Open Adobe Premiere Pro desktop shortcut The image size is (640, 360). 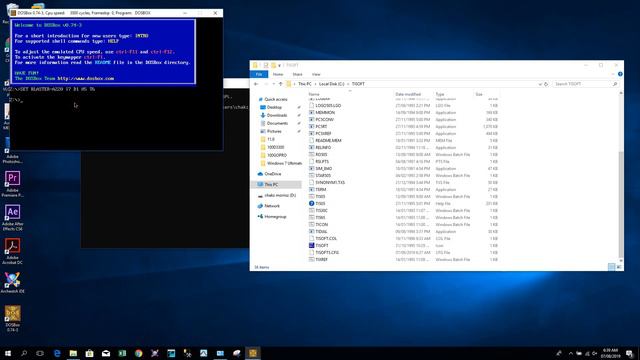click(12, 184)
